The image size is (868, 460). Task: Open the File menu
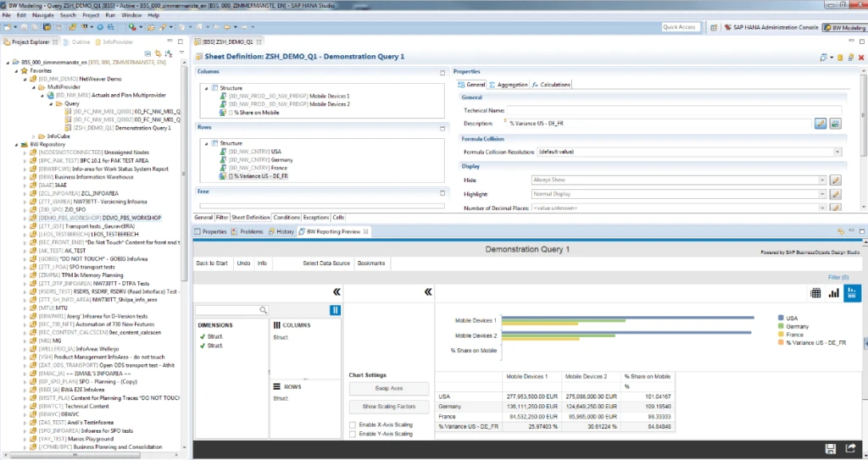point(7,15)
